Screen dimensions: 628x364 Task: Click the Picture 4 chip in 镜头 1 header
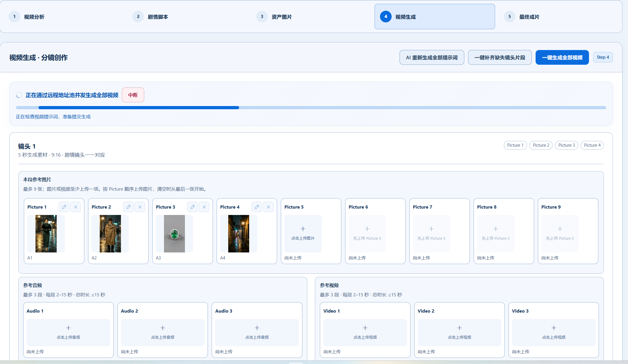[592, 145]
